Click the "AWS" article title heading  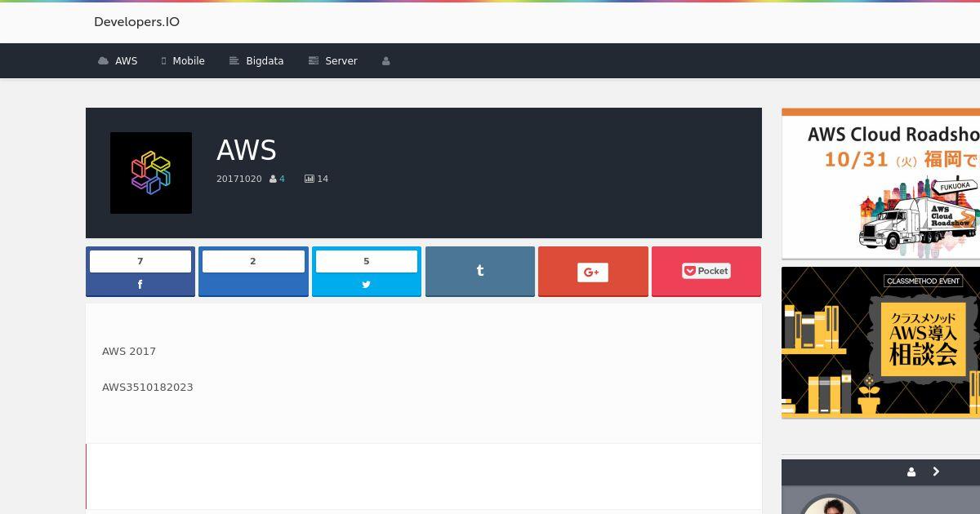tap(247, 150)
